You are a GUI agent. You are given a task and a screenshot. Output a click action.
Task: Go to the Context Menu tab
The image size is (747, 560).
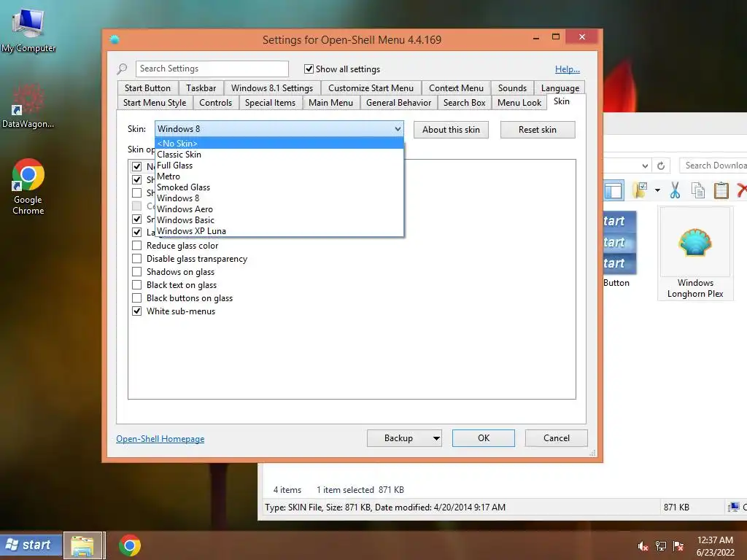point(456,88)
